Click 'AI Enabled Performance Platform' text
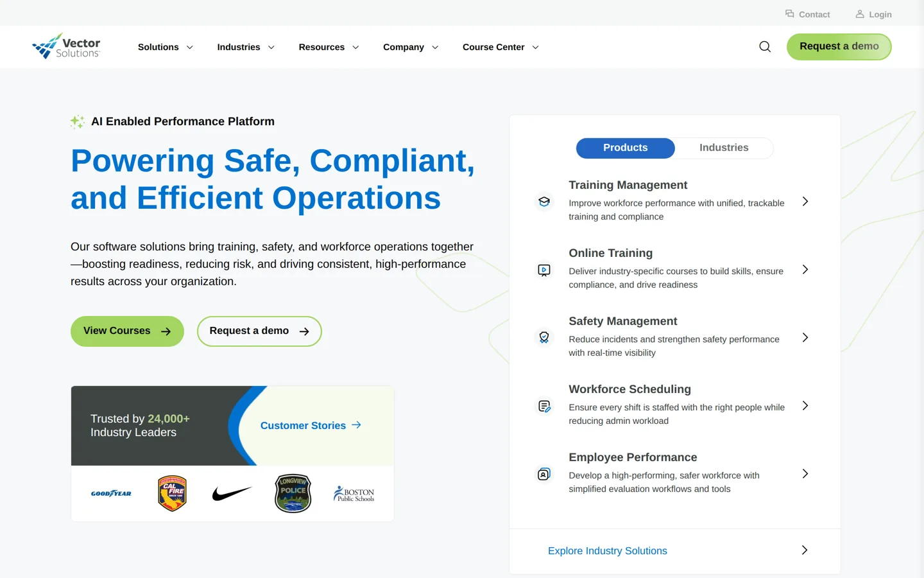 [x=183, y=121]
